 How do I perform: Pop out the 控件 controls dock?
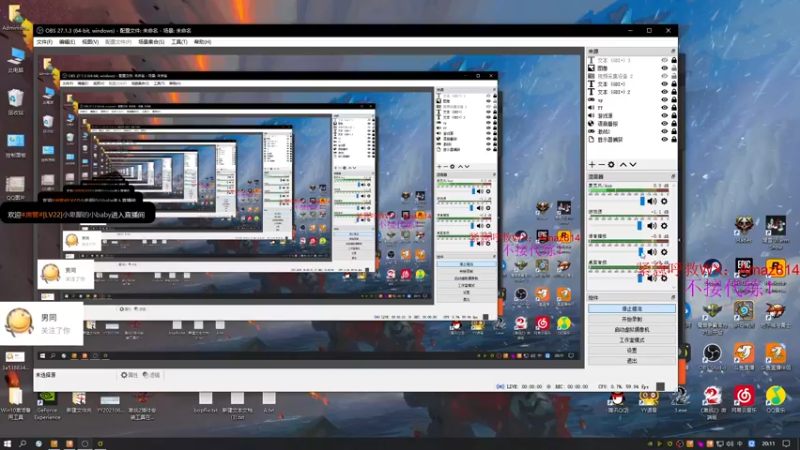pyautogui.click(x=673, y=297)
